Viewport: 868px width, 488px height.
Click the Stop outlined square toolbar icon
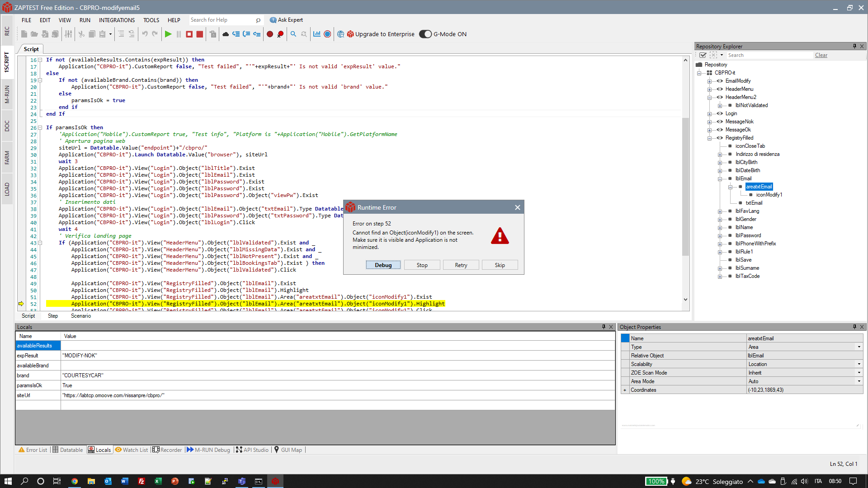pyautogui.click(x=189, y=34)
